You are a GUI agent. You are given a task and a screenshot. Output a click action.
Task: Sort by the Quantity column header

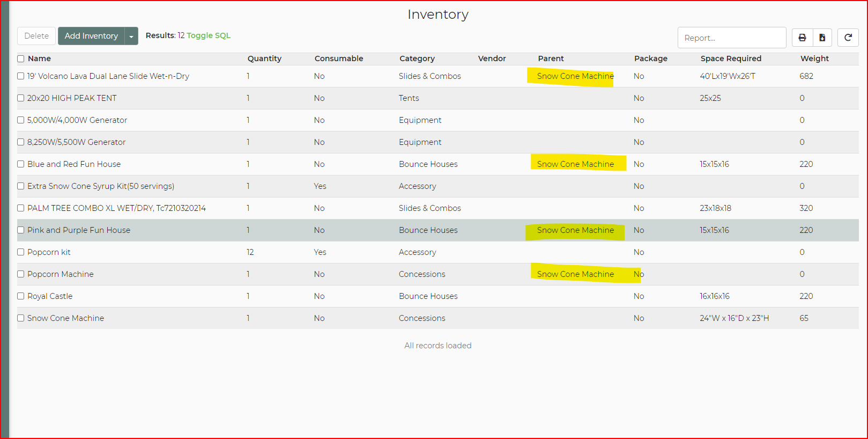click(264, 58)
